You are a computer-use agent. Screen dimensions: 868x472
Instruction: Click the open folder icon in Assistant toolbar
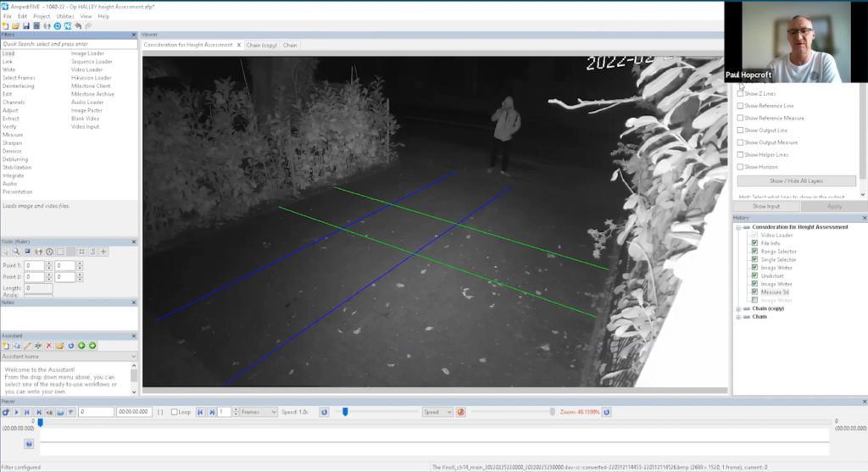(60, 346)
